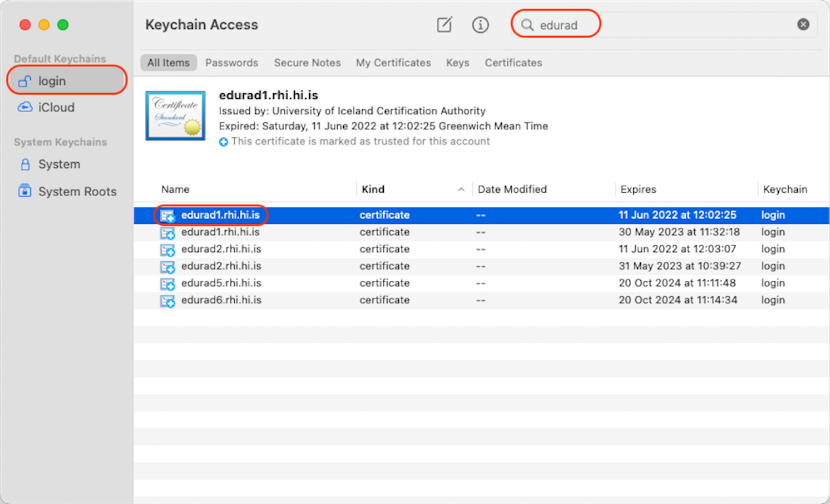Viewport: 830px width, 504px height.
Task: Click certificate icon of edurad6.rhi.hi.is row
Action: tap(168, 301)
